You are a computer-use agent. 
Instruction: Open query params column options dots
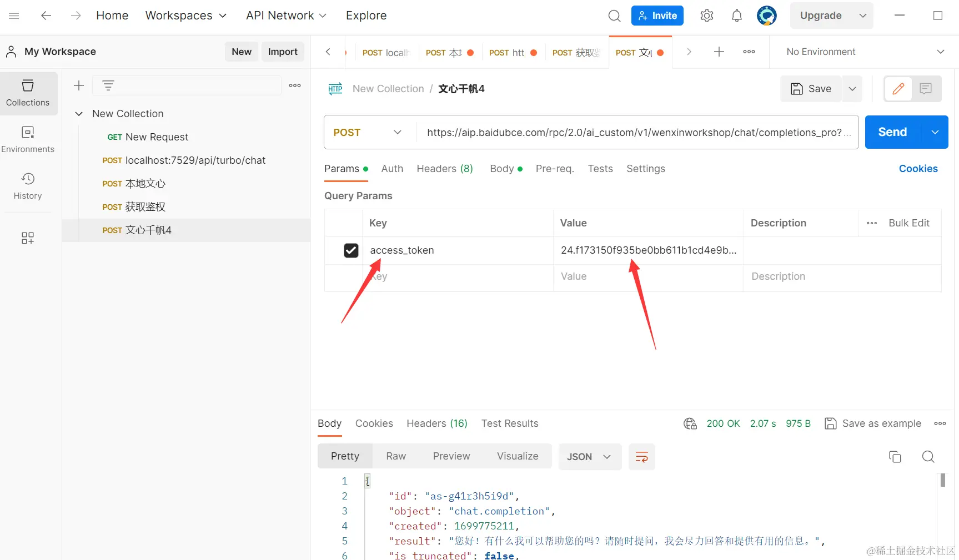872,223
